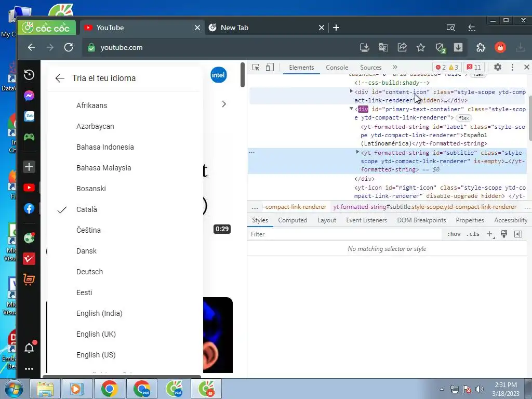The image size is (532, 399).
Task: Open the football sidebar icon
Action: pyautogui.click(x=29, y=238)
